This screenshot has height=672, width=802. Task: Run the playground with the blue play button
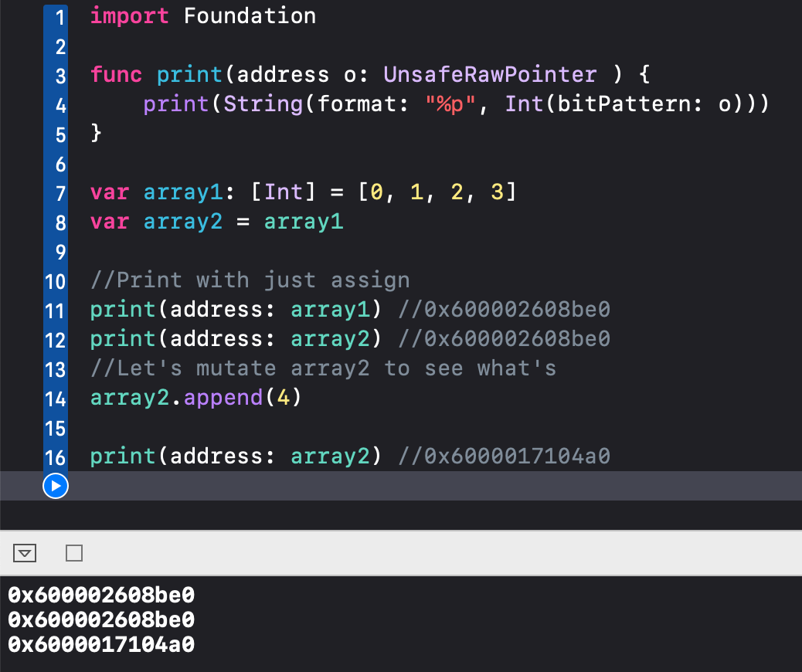[x=56, y=486]
